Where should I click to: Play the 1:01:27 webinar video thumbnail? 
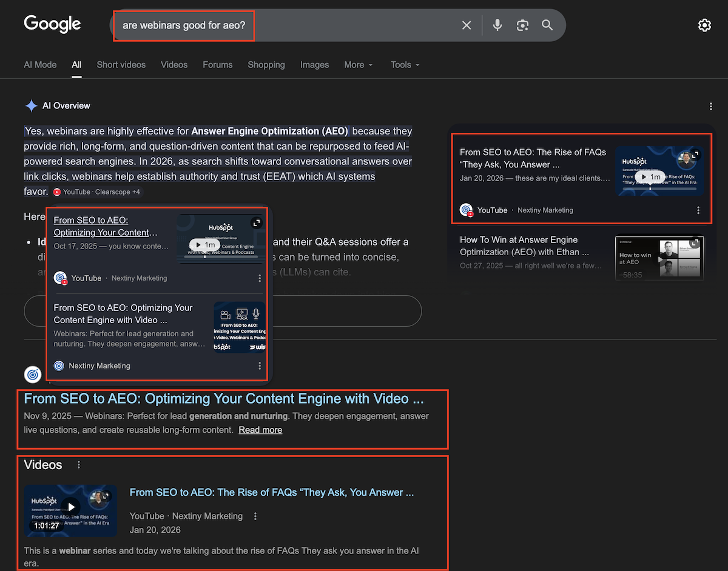point(71,510)
